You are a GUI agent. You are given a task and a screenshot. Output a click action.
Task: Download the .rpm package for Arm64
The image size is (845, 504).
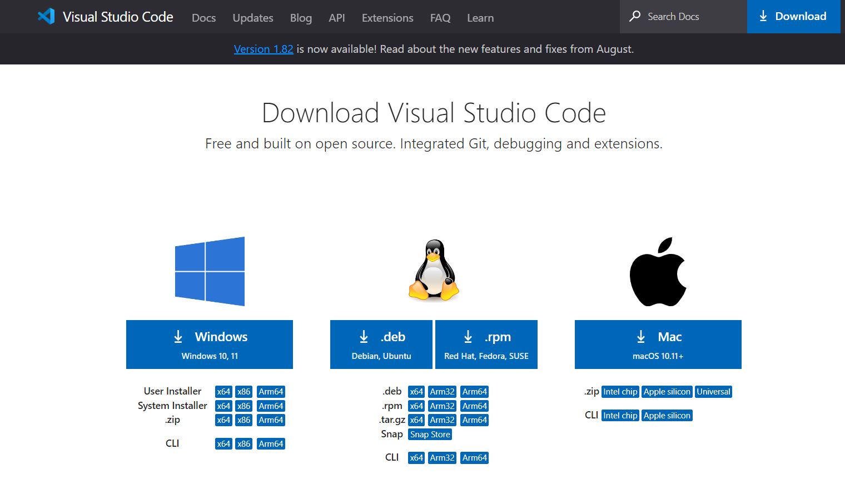pos(474,406)
